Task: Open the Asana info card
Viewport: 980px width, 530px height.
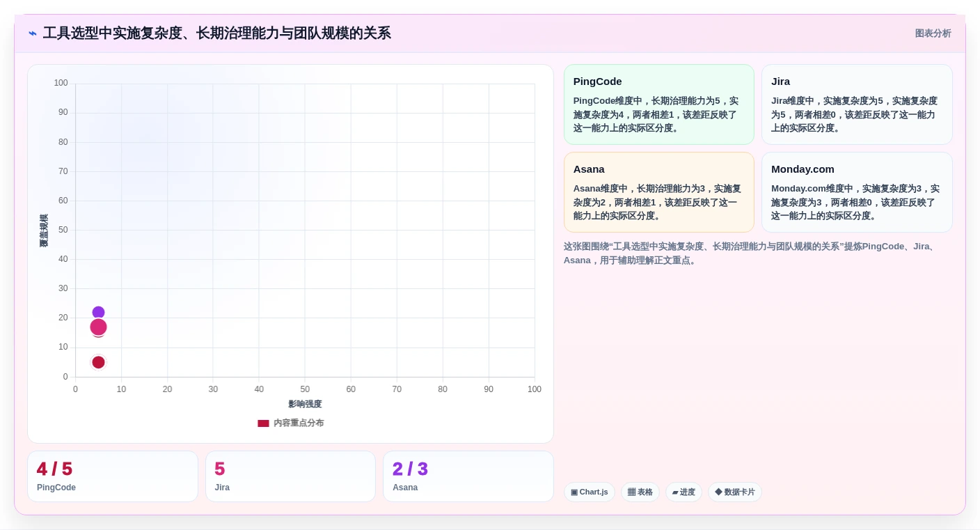Action: pyautogui.click(x=659, y=192)
